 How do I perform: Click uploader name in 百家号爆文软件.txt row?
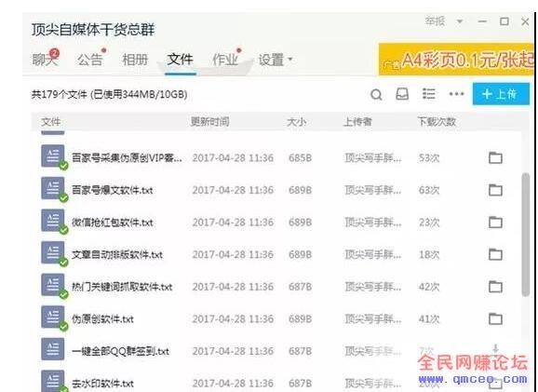point(373,190)
